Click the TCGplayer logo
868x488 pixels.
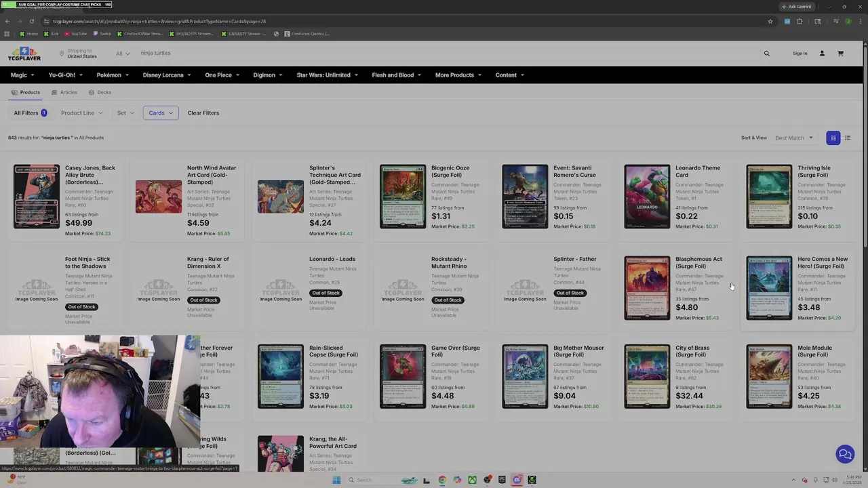pyautogui.click(x=24, y=54)
